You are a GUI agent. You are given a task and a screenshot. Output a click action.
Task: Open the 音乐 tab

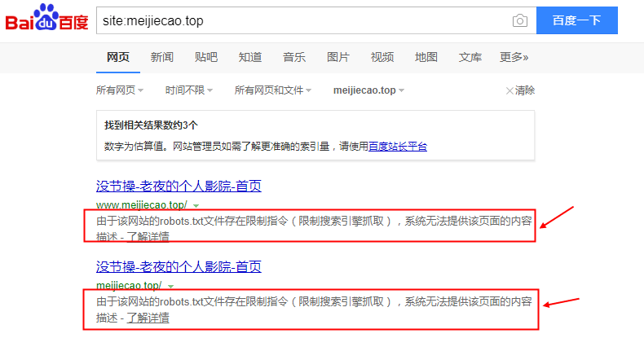(294, 57)
